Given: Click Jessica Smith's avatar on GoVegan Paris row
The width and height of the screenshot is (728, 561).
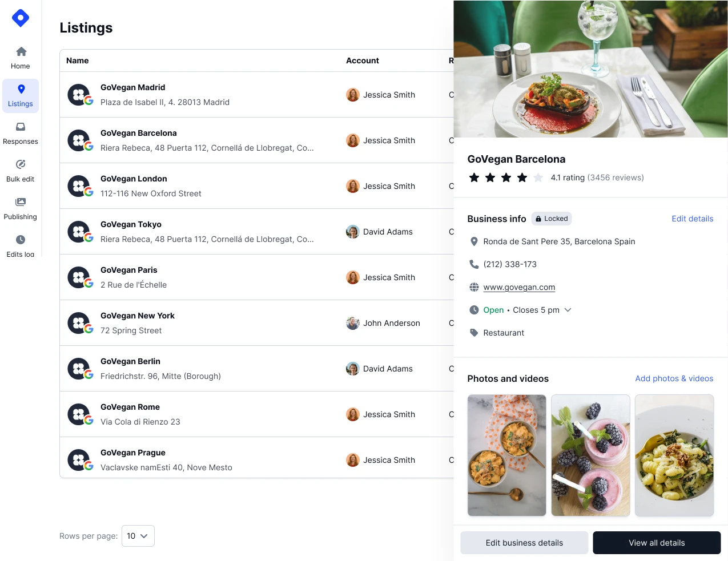Looking at the screenshot, I should [x=352, y=277].
